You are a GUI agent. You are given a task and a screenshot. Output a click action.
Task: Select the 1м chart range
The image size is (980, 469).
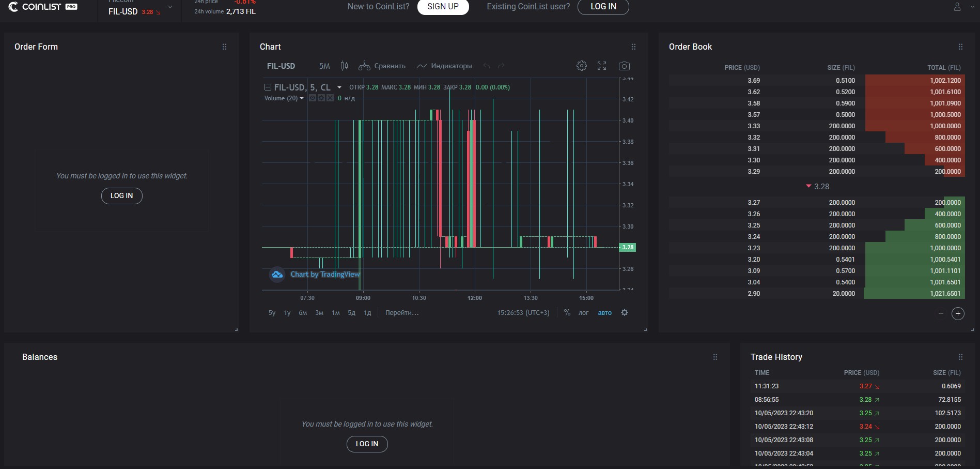pyautogui.click(x=336, y=313)
